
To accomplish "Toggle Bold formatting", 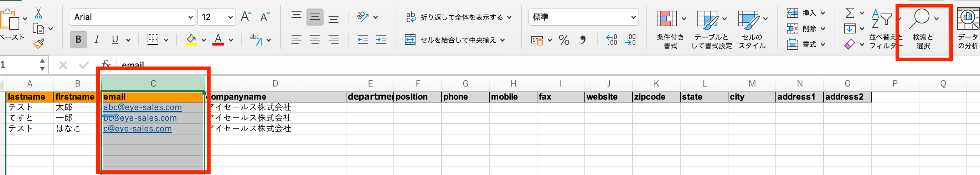I will click(x=78, y=39).
